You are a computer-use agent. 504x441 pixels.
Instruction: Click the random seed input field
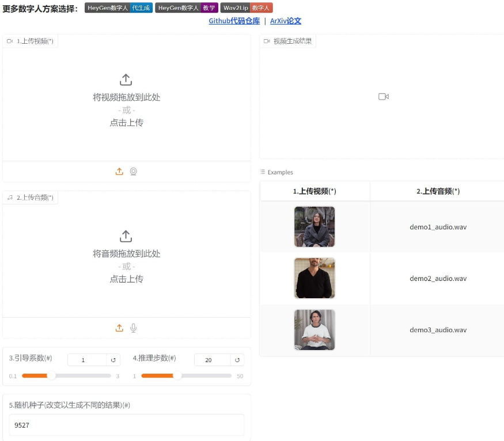[x=126, y=425]
